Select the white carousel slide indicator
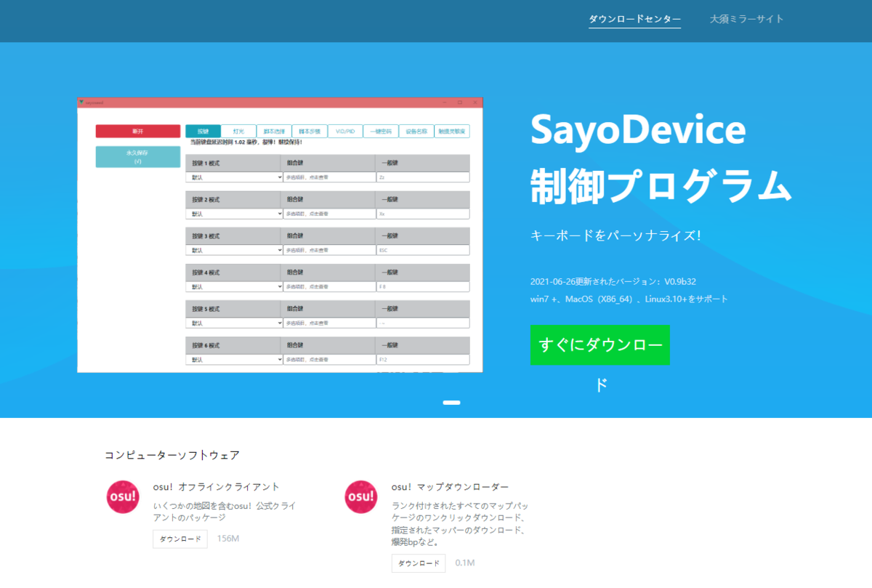 [451, 403]
